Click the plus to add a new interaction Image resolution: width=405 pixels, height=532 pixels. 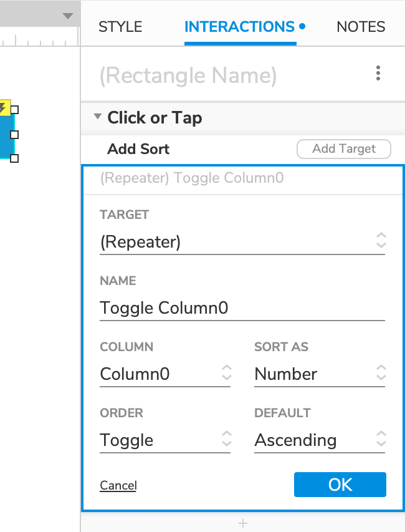click(x=242, y=523)
